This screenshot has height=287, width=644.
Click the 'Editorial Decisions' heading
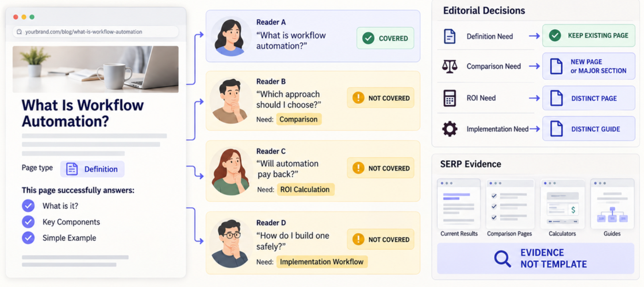click(484, 10)
